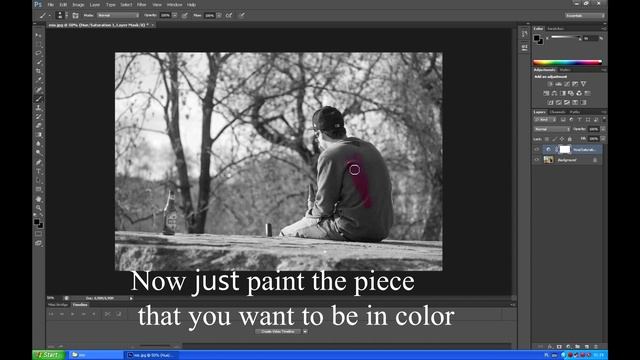Toggle lock transparent pixels
The image size is (640, 360).
tap(547, 139)
